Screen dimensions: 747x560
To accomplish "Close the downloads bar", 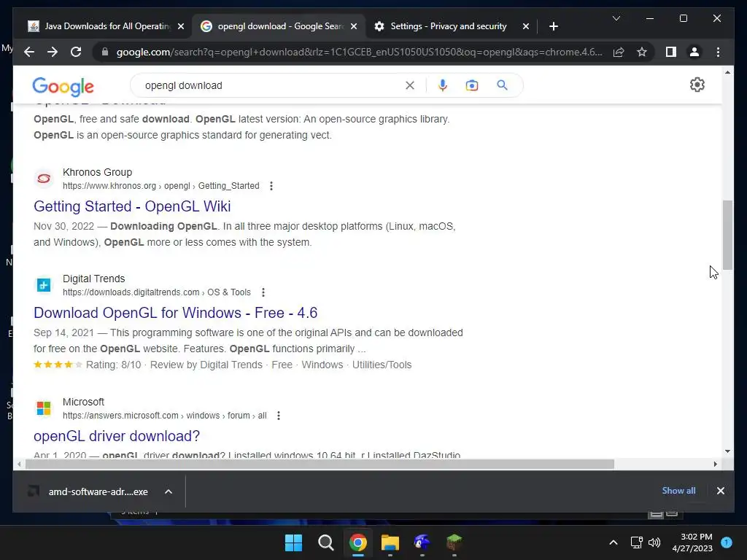I will click(720, 491).
